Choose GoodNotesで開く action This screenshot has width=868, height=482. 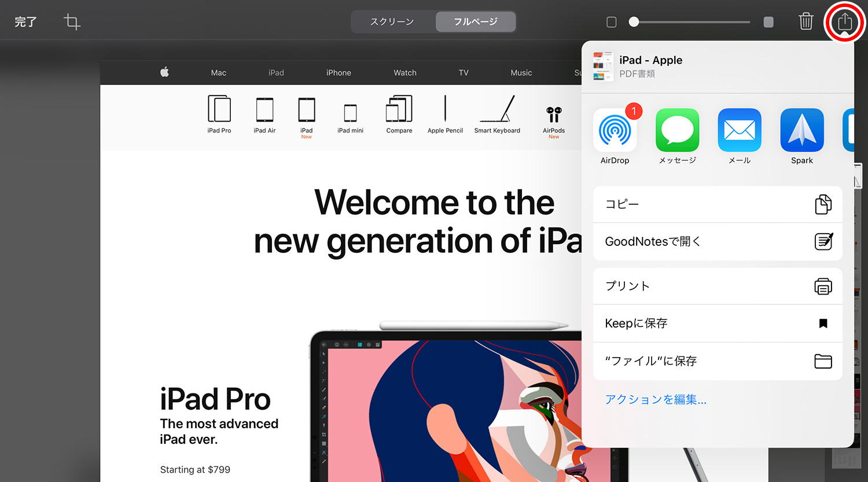click(718, 241)
